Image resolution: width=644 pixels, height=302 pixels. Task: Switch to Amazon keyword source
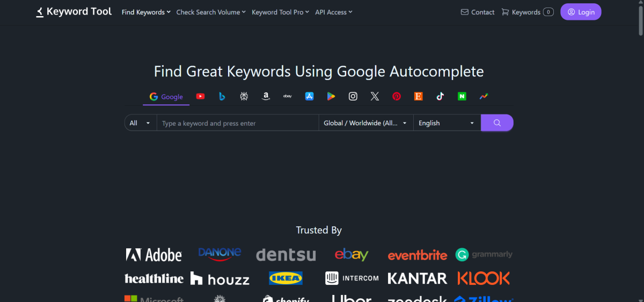click(266, 96)
